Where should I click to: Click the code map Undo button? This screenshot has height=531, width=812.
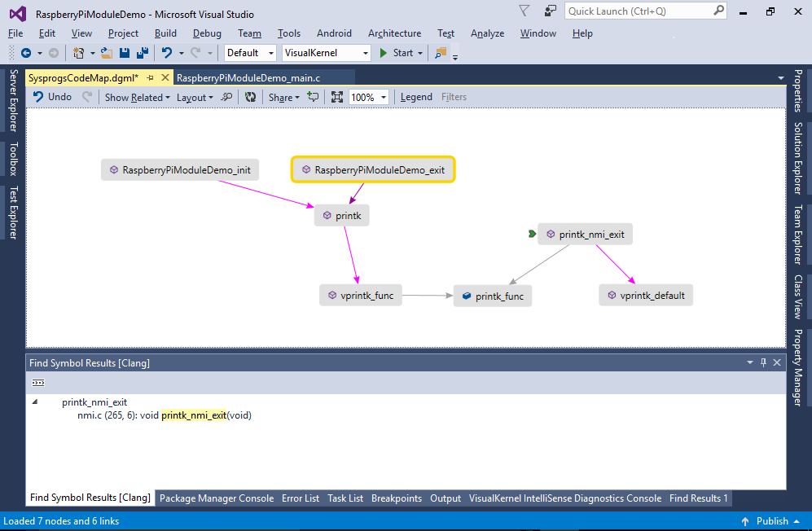pos(52,97)
